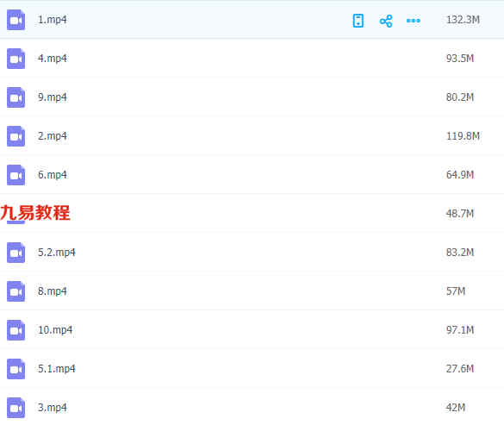This screenshot has height=425, width=504.
Task: Share the 1.mp4 file via share icon
Action: pyautogui.click(x=386, y=21)
